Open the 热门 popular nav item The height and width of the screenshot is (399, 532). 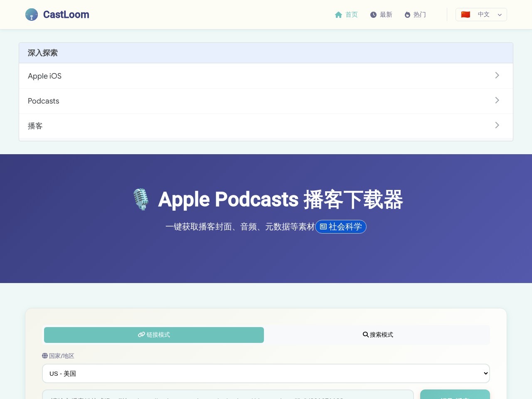coord(415,15)
